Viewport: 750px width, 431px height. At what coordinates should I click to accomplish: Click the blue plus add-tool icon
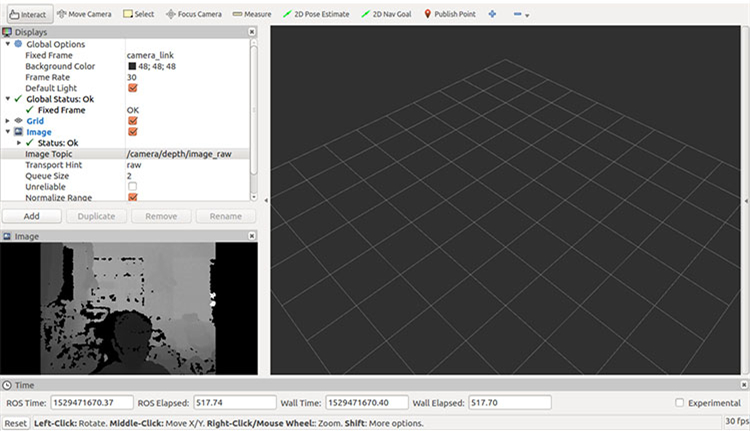(x=492, y=14)
